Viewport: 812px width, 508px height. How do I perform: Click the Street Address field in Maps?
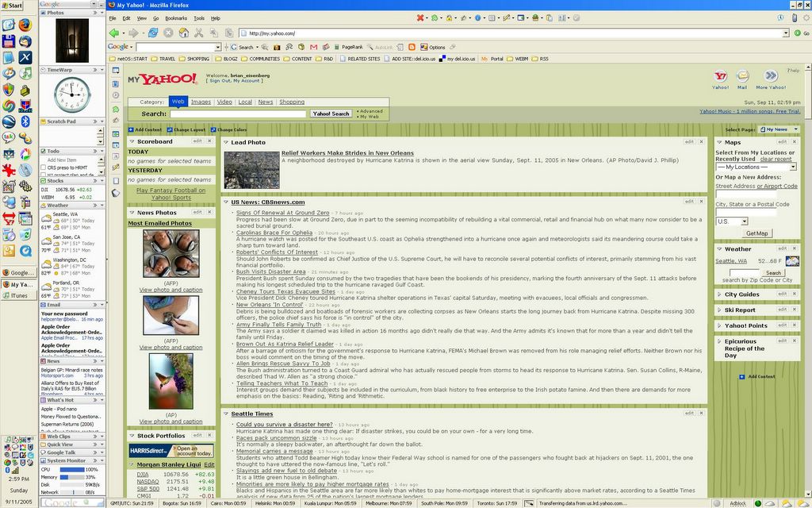click(746, 194)
